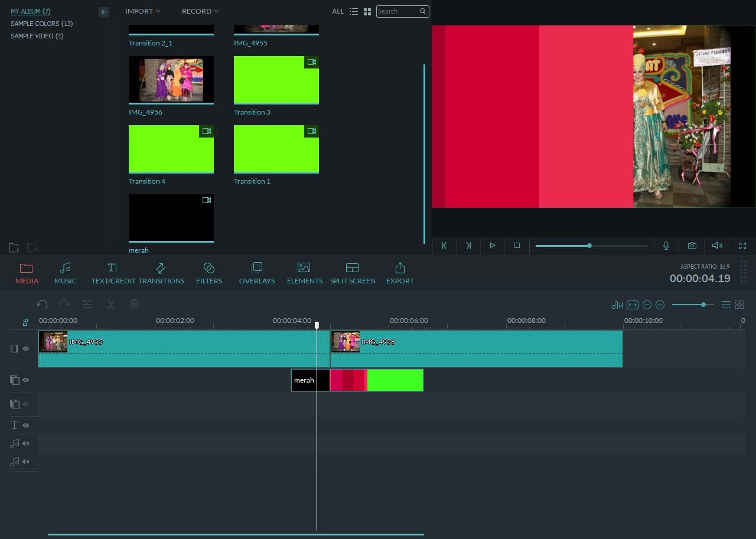The height and width of the screenshot is (539, 756).
Task: Click the timeline zoom slider handle
Action: click(x=703, y=305)
